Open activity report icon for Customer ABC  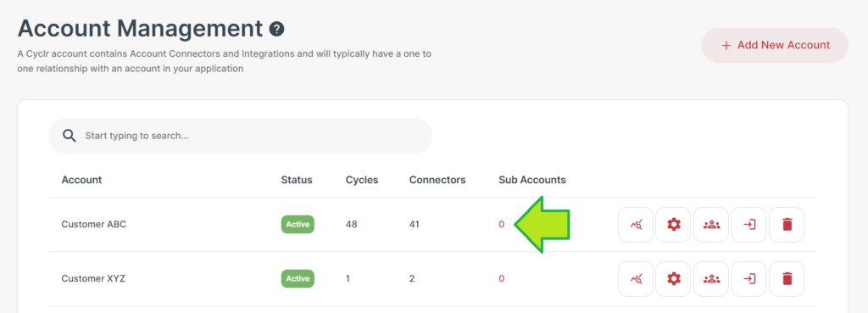pos(636,225)
